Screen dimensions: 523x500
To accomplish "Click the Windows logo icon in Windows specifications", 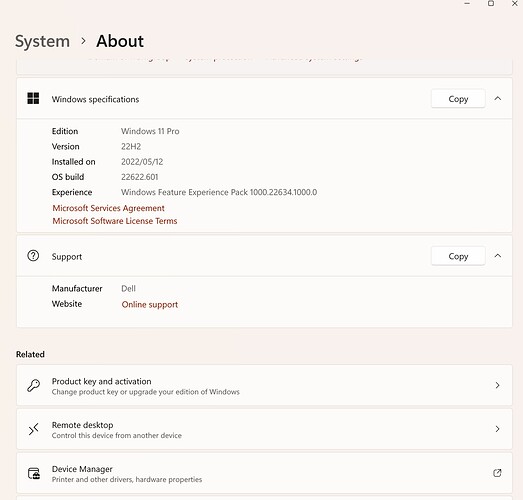I will (33, 98).
